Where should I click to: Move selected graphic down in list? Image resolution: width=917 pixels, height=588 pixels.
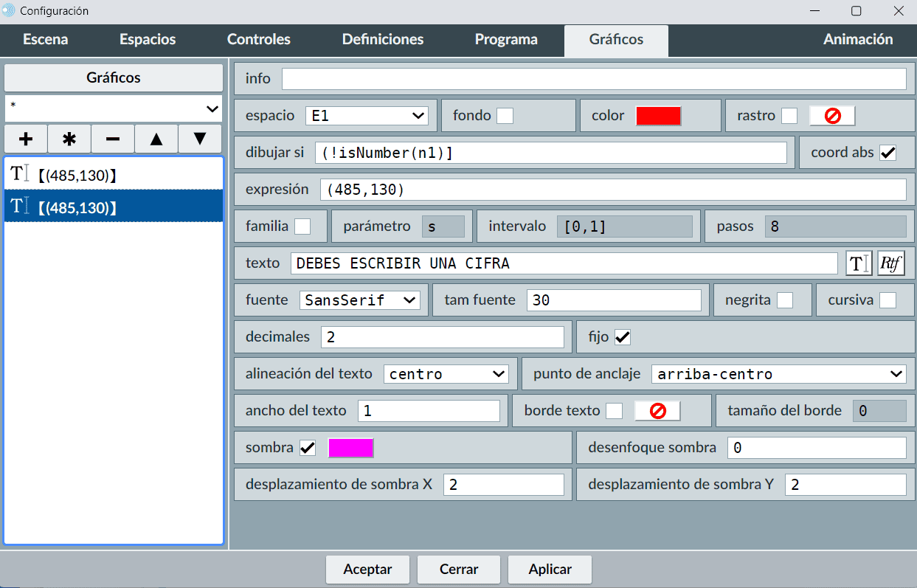[x=199, y=139]
